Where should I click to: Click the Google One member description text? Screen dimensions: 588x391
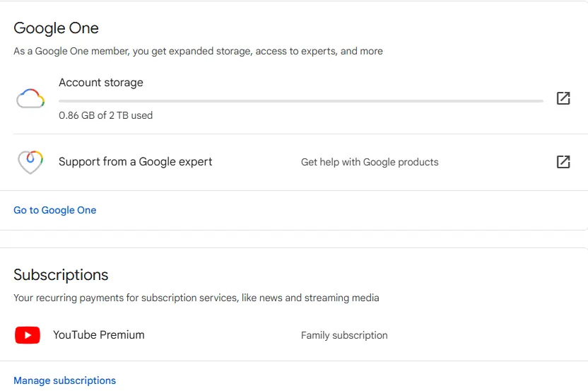coord(198,51)
